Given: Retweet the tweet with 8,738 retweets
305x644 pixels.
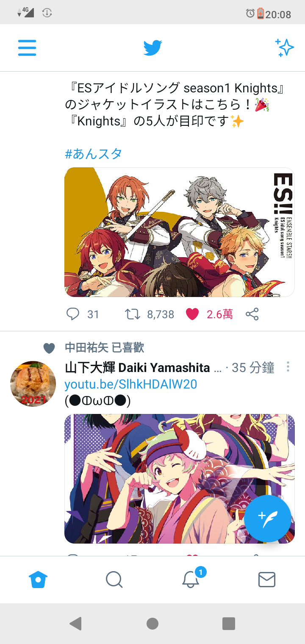Looking at the screenshot, I should coord(133,314).
